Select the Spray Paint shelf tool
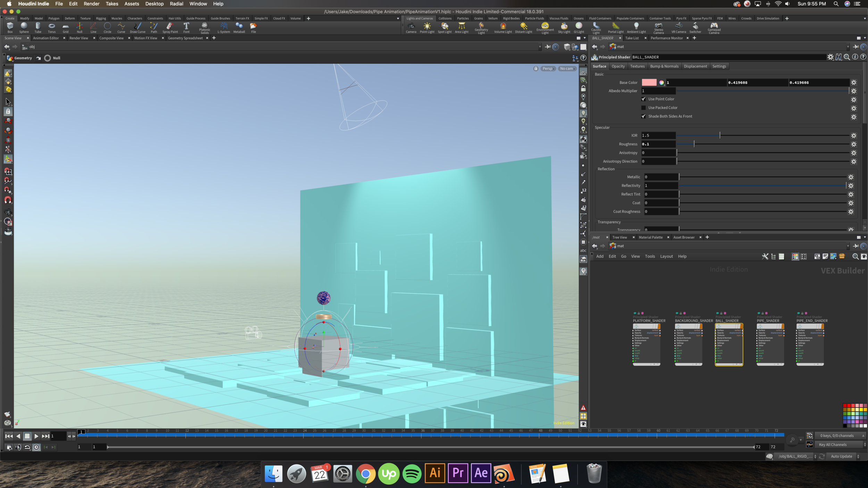The width and height of the screenshot is (868, 488). click(x=170, y=28)
